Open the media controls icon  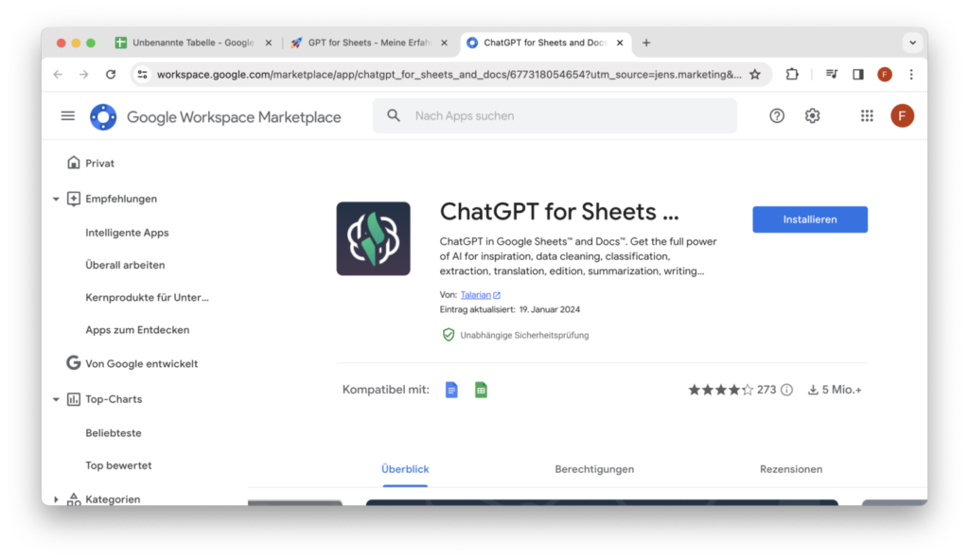pyautogui.click(x=832, y=74)
